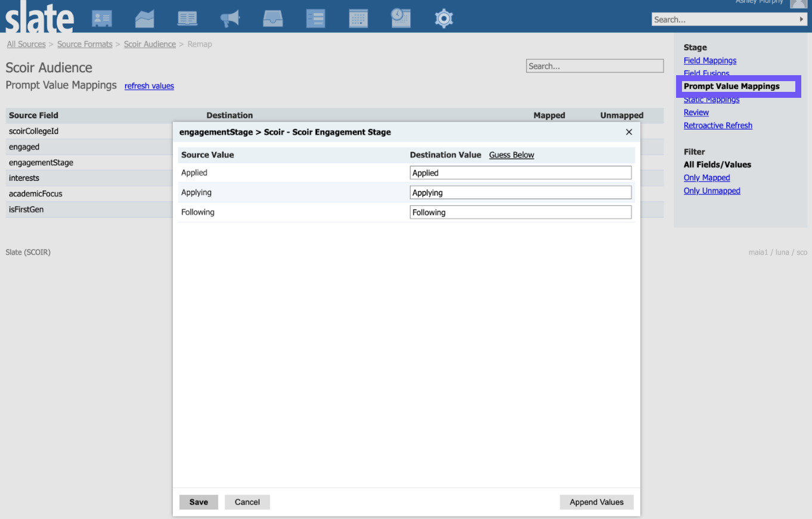The image size is (812, 519).
Task: Click the Destination column header
Action: (230, 115)
